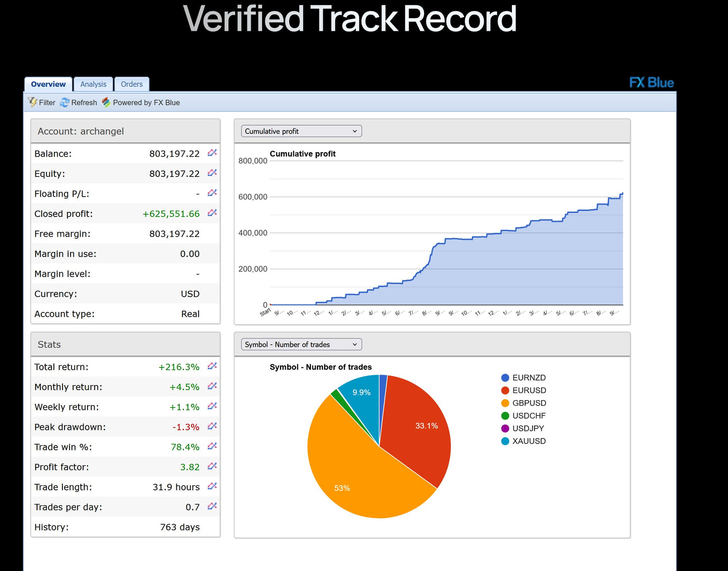Viewport: 728px width, 571px height.
Task: Click the chart icon next to Balance
Action: (212, 153)
